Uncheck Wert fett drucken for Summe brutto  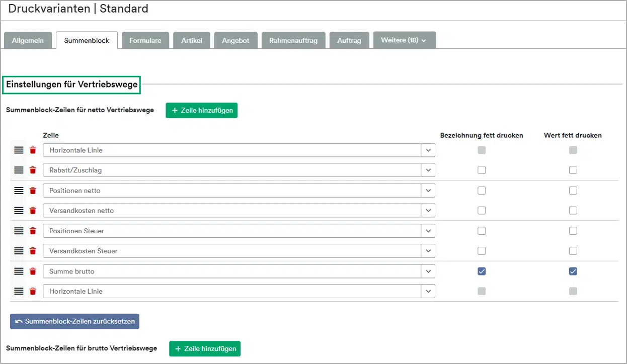(x=573, y=271)
